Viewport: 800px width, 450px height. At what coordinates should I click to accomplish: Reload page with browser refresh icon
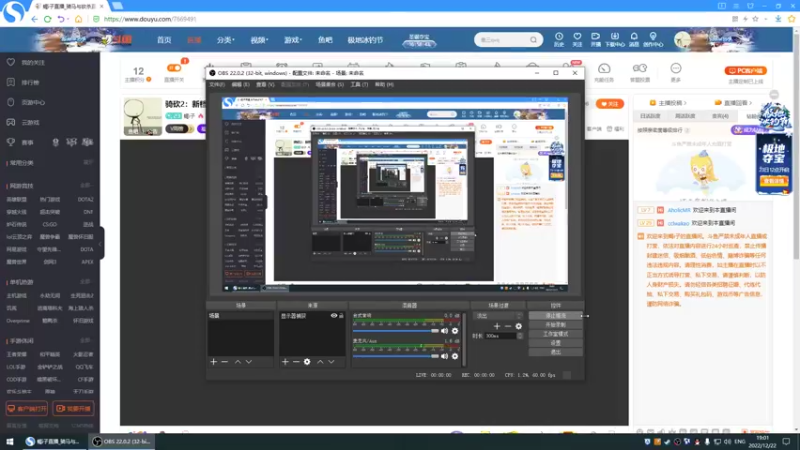(47, 19)
